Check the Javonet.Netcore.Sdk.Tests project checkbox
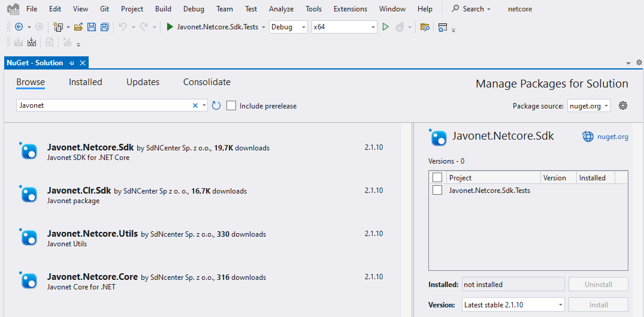Screen dimensions: 644x317 tap(437, 191)
